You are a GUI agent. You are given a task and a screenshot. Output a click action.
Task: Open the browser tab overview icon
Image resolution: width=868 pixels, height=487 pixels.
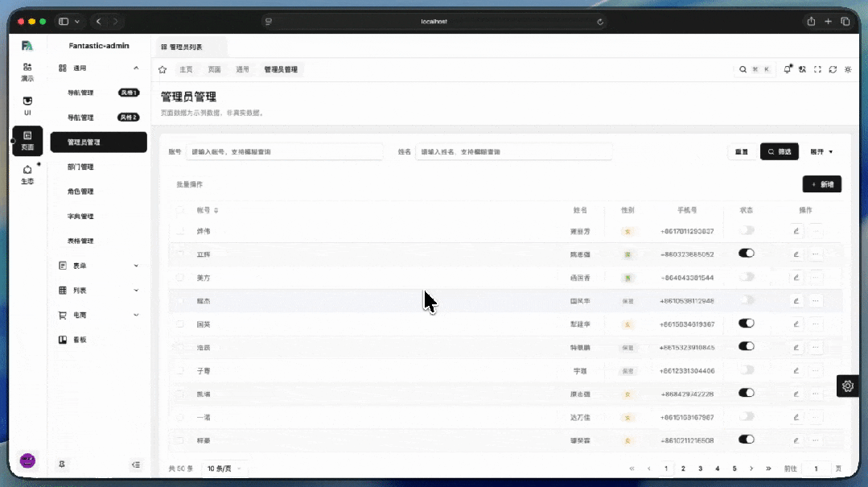(x=845, y=22)
